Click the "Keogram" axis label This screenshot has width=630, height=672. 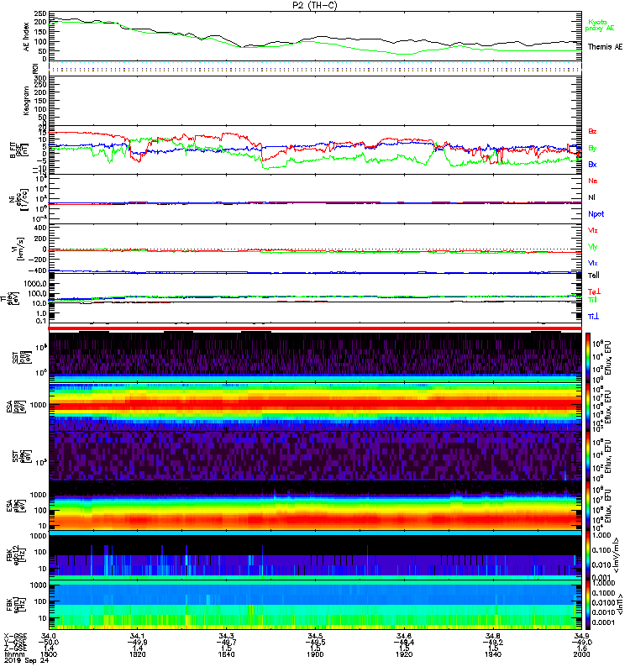pyautogui.click(x=27, y=100)
